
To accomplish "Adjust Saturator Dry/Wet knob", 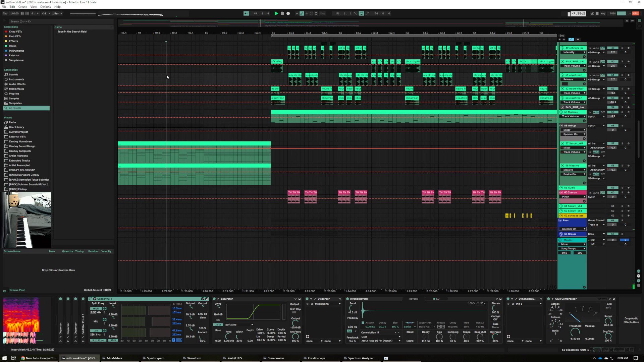I will coord(295,336).
